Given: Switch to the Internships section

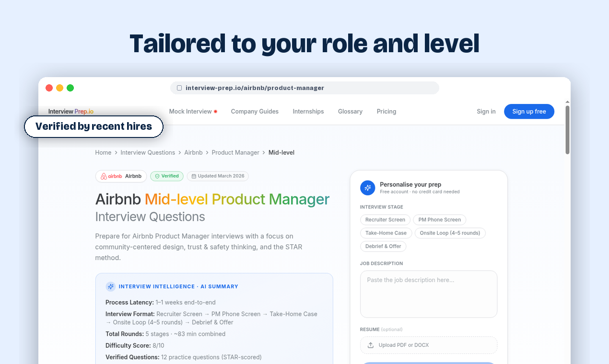Looking at the screenshot, I should 308,111.
